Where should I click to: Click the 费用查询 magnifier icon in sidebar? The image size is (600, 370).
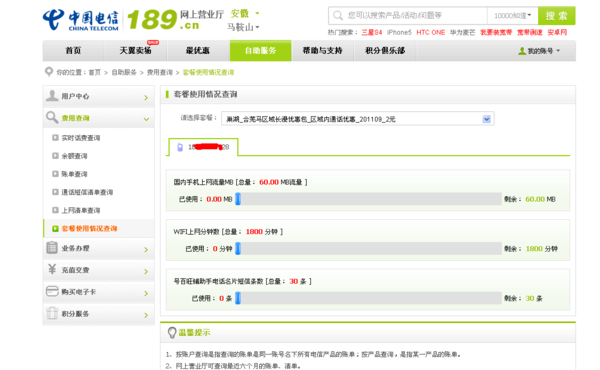(x=52, y=117)
